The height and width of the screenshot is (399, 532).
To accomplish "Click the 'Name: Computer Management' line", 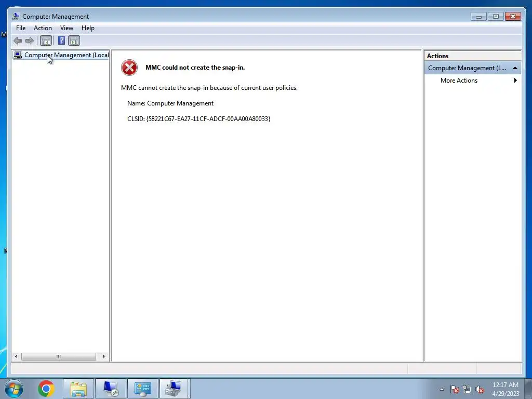I will pyautogui.click(x=170, y=103).
